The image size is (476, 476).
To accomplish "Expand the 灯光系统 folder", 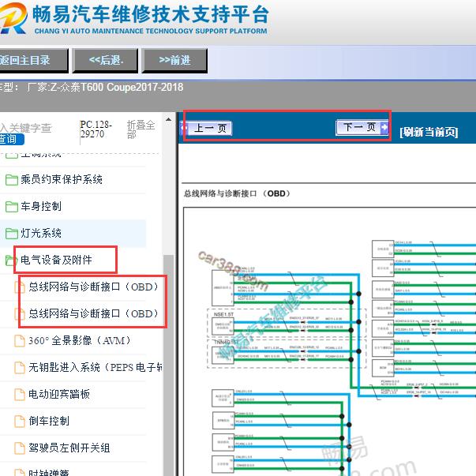I will click(x=41, y=234).
